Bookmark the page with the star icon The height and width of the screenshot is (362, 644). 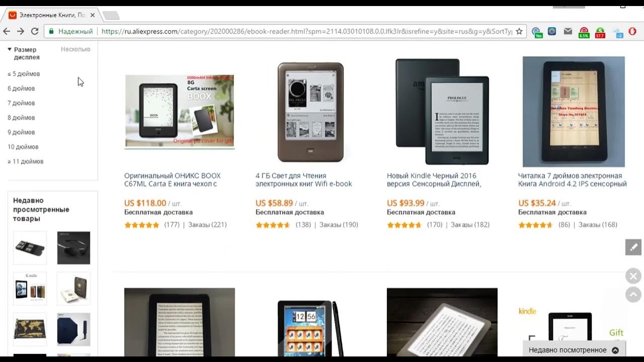click(x=519, y=31)
